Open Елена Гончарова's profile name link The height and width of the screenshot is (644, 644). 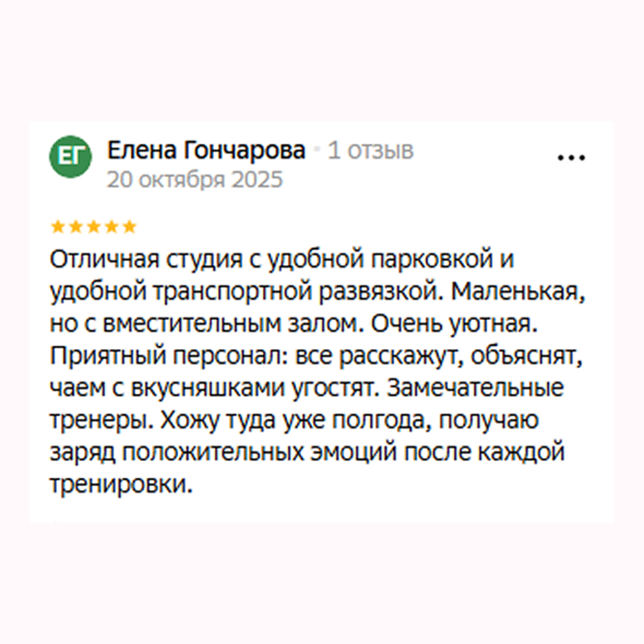coord(206,151)
